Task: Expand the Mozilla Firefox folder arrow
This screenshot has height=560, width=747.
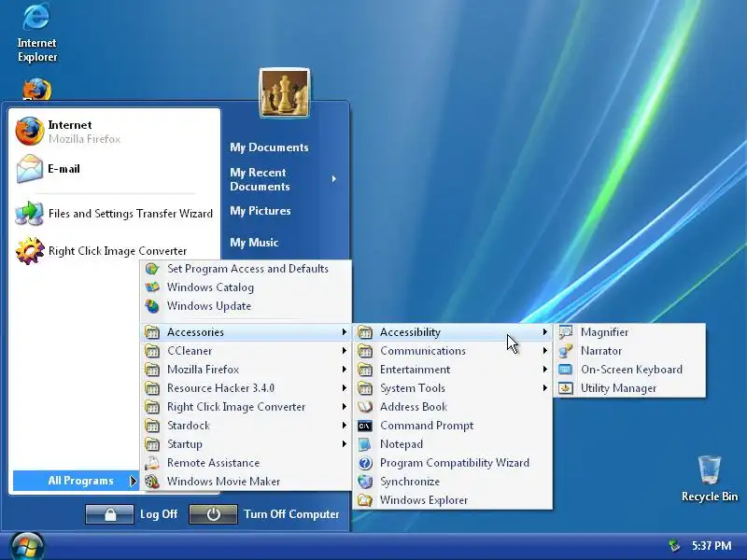Action: click(344, 370)
